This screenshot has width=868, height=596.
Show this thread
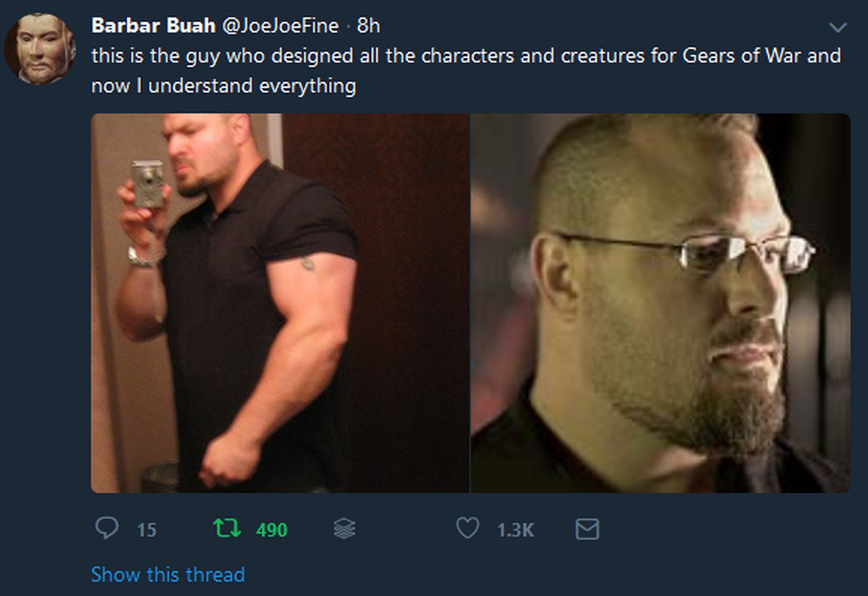168,574
